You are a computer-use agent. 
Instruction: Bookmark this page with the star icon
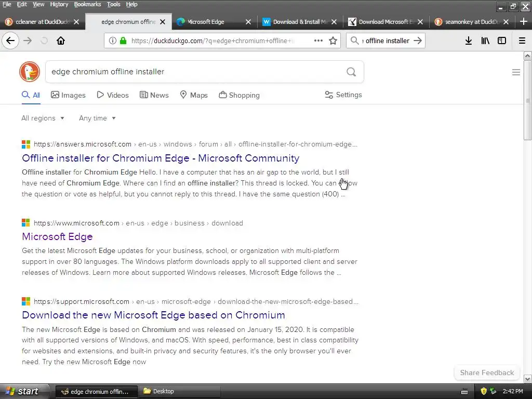(333, 41)
